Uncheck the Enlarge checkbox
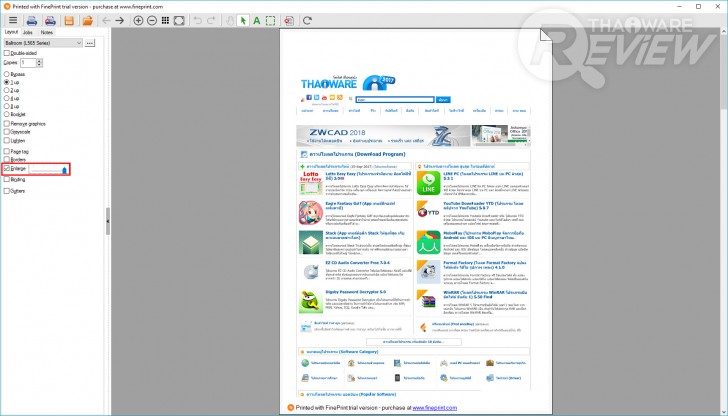Screen dimensions: 728x416 tap(6, 169)
